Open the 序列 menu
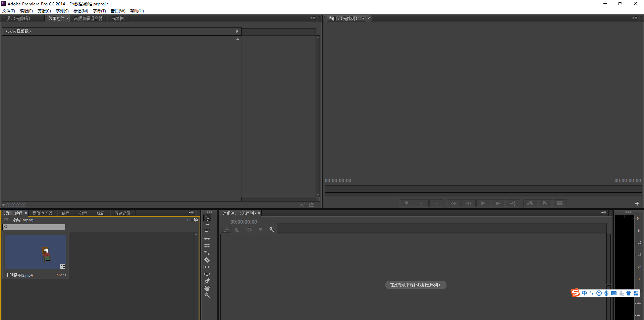 coord(62,11)
